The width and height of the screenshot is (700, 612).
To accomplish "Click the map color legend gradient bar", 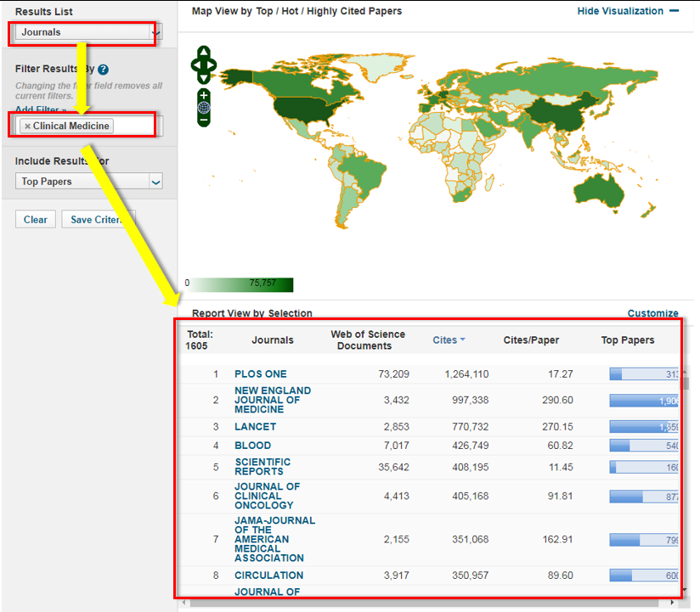I will click(x=240, y=284).
